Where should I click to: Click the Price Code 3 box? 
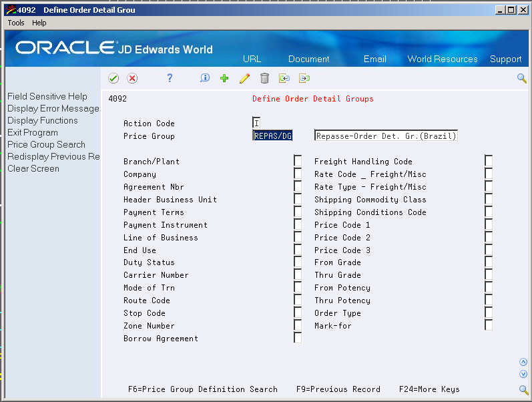click(x=489, y=250)
